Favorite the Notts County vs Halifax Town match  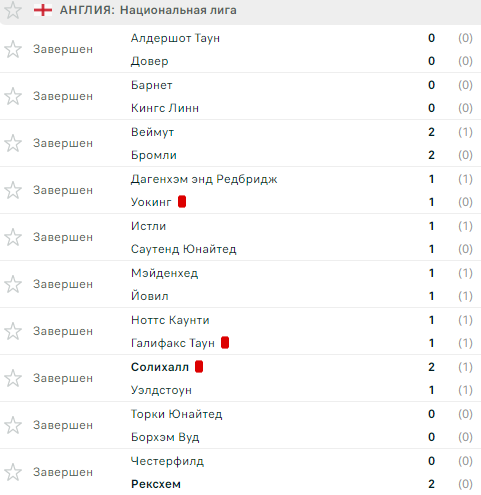click(13, 331)
